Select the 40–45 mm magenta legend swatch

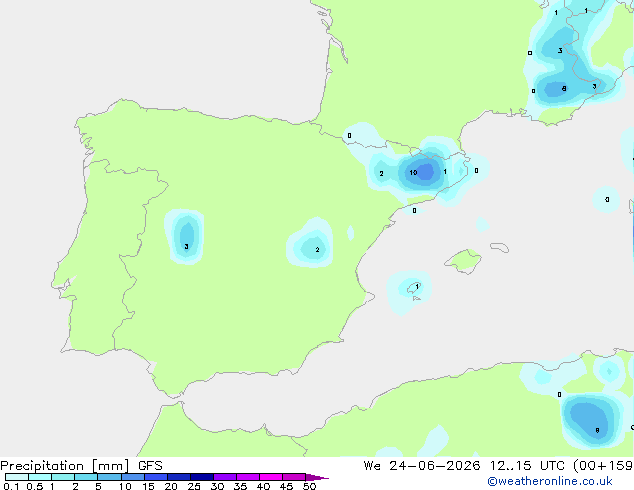(x=271, y=477)
